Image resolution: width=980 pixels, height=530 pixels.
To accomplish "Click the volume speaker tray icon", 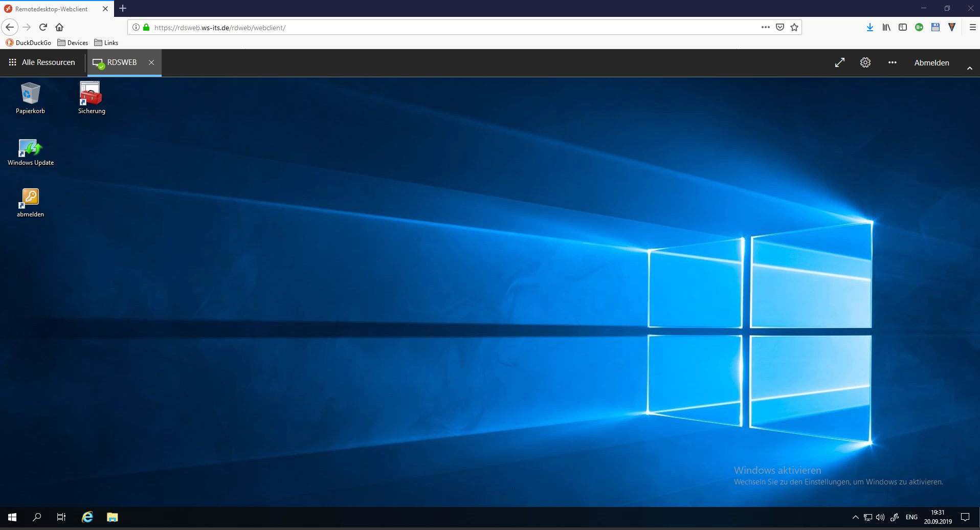I will pos(880,517).
